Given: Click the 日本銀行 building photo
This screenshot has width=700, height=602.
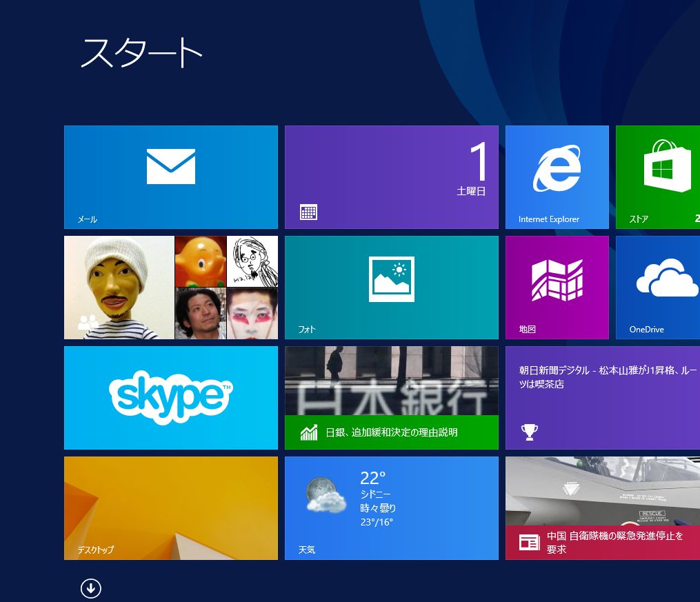Looking at the screenshot, I should 392,381.
